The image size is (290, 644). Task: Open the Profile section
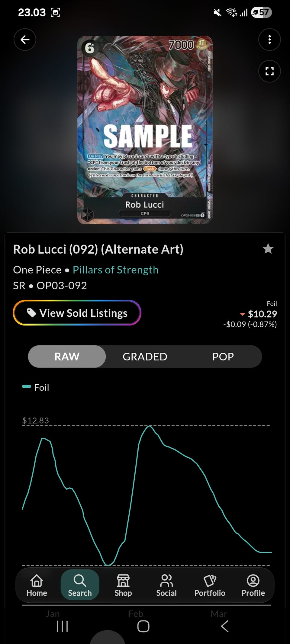[x=253, y=585]
